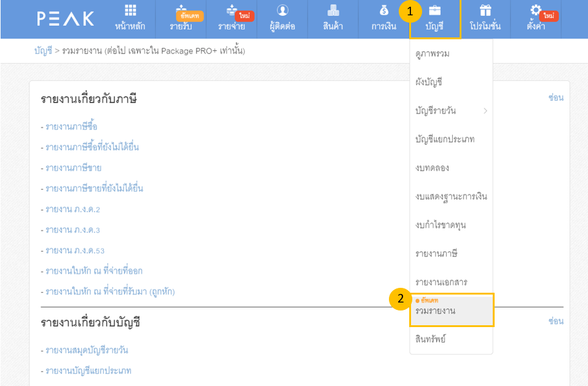Open the ผู้ติดต่อ contacts icon
The height and width of the screenshot is (386, 588).
coord(283,12)
